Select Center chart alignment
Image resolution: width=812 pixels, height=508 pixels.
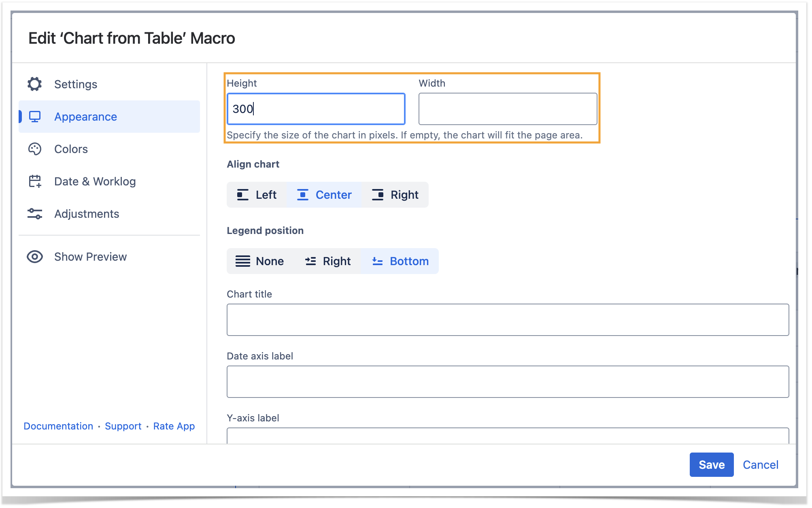click(324, 195)
